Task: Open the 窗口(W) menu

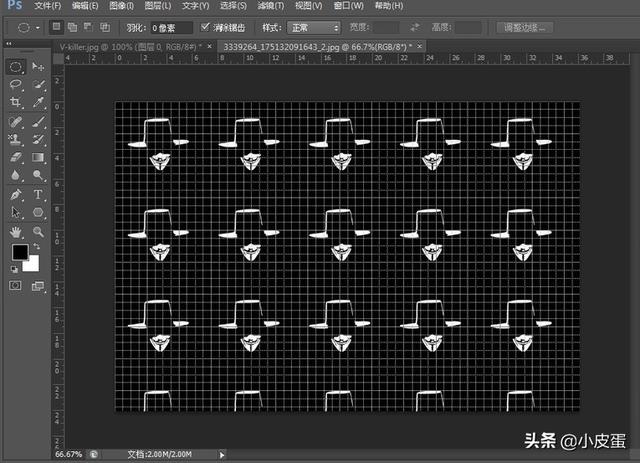Action: click(x=348, y=6)
